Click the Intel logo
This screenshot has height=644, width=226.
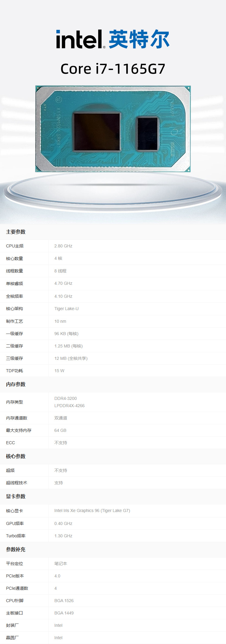(x=81, y=39)
